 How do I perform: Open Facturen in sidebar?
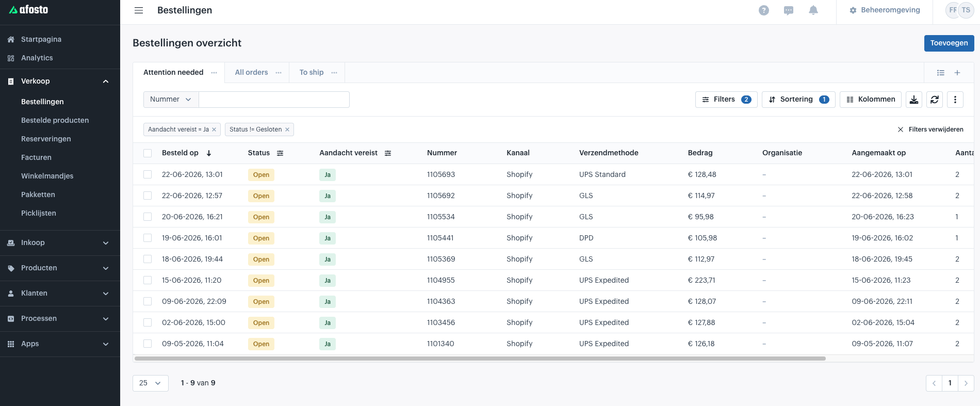(36, 157)
